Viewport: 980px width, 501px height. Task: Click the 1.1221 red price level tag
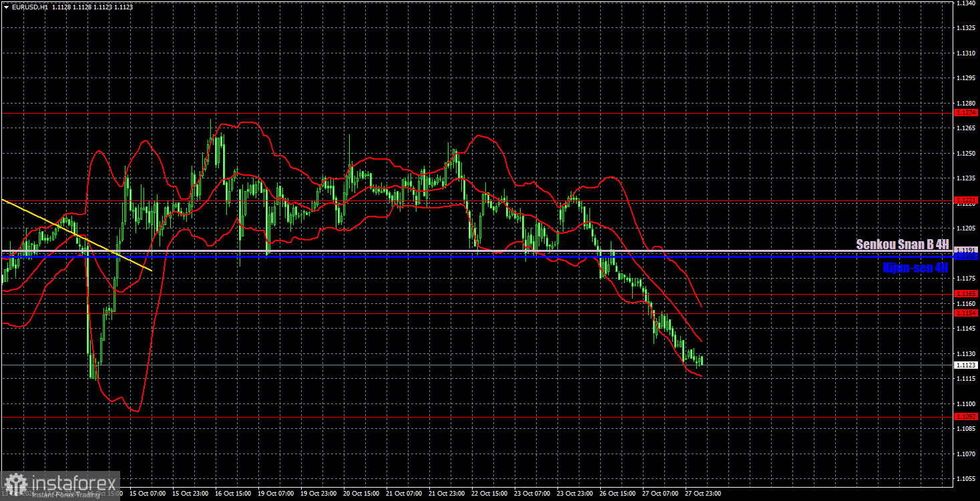(966, 200)
